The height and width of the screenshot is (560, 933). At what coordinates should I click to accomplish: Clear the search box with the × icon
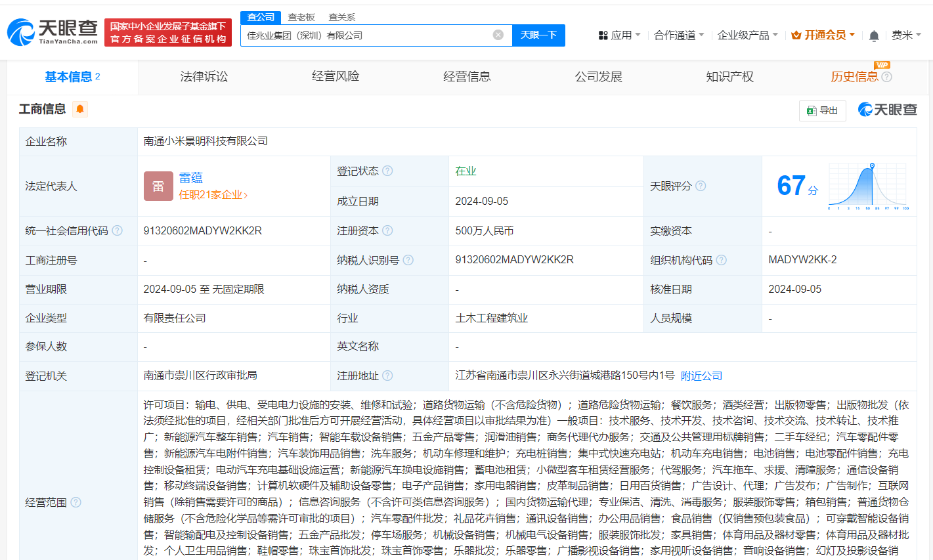coord(498,35)
